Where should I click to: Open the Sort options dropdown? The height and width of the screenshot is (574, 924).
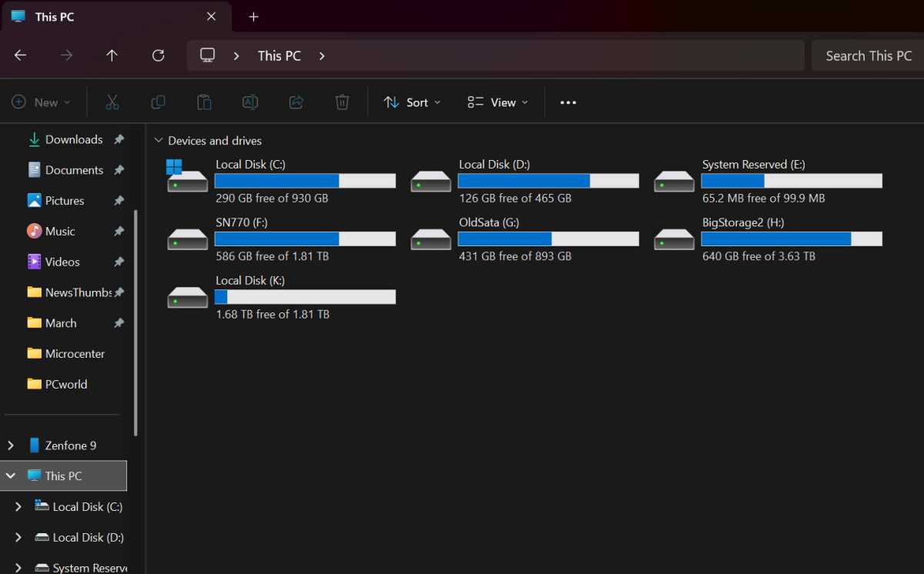coord(412,102)
